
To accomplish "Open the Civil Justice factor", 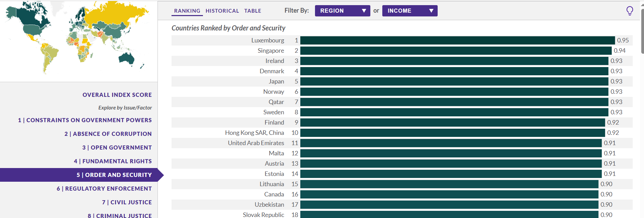I will 127,202.
